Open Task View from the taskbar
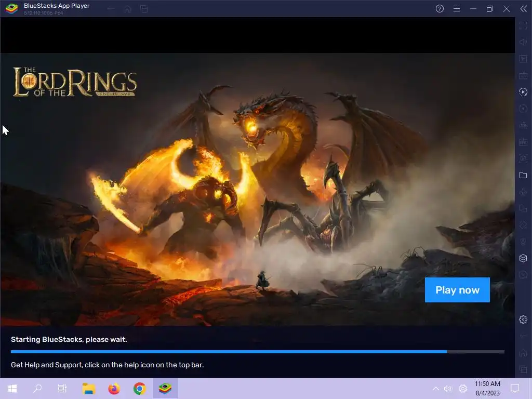The width and height of the screenshot is (532, 399). [x=62, y=389]
